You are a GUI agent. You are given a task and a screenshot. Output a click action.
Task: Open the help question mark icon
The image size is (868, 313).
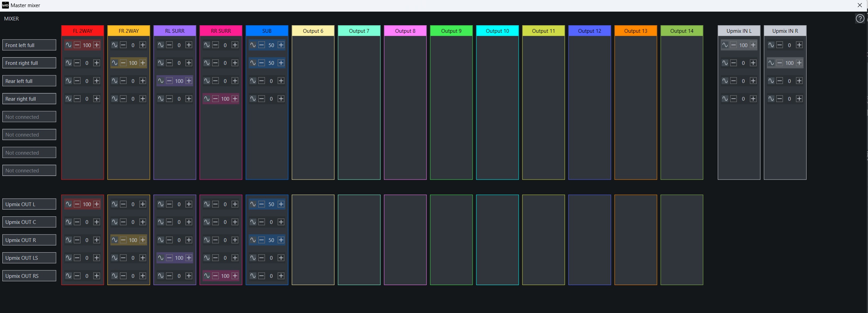click(x=860, y=18)
